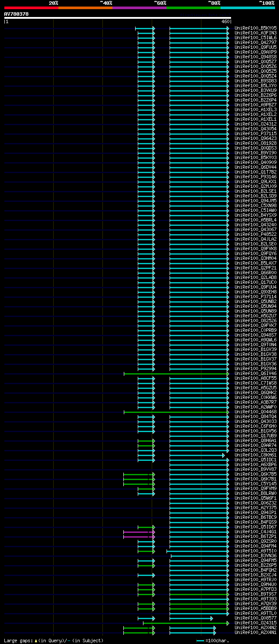
Task: Select the UniRef100_C6F6H0 label
Action: [255, 426]
